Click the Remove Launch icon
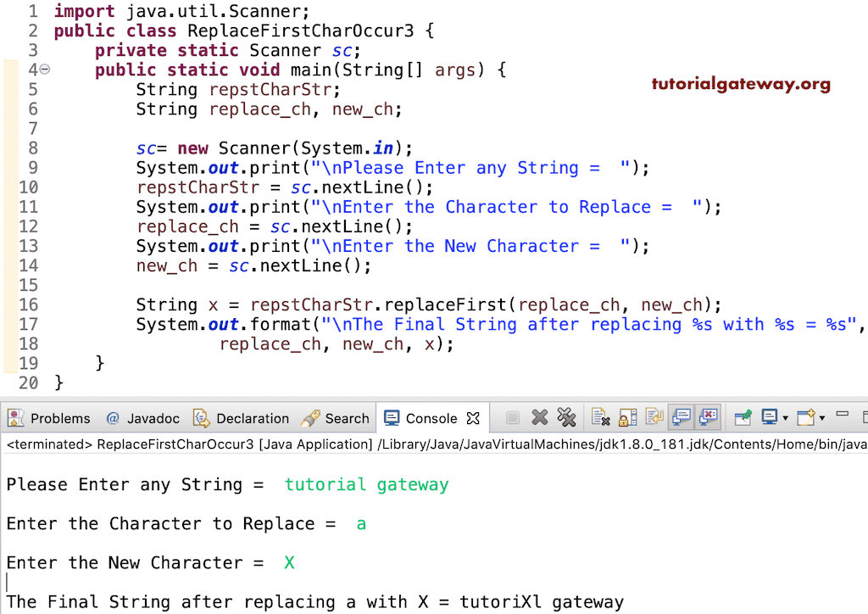 [x=539, y=418]
